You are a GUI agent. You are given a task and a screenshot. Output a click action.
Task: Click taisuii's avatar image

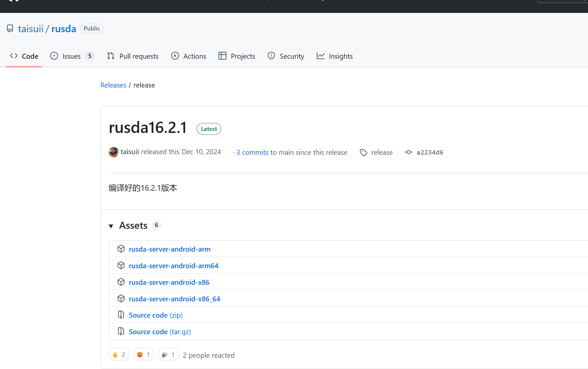point(113,152)
